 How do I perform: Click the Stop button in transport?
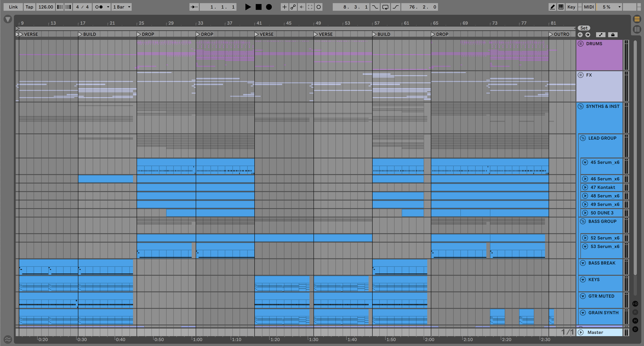coord(258,7)
